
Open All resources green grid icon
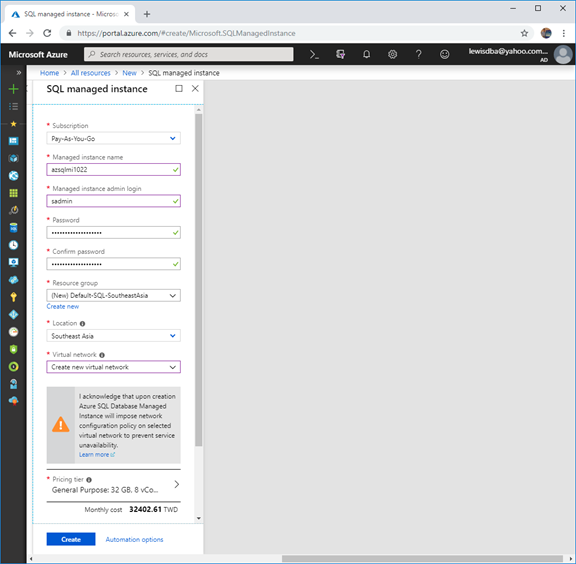tap(14, 193)
